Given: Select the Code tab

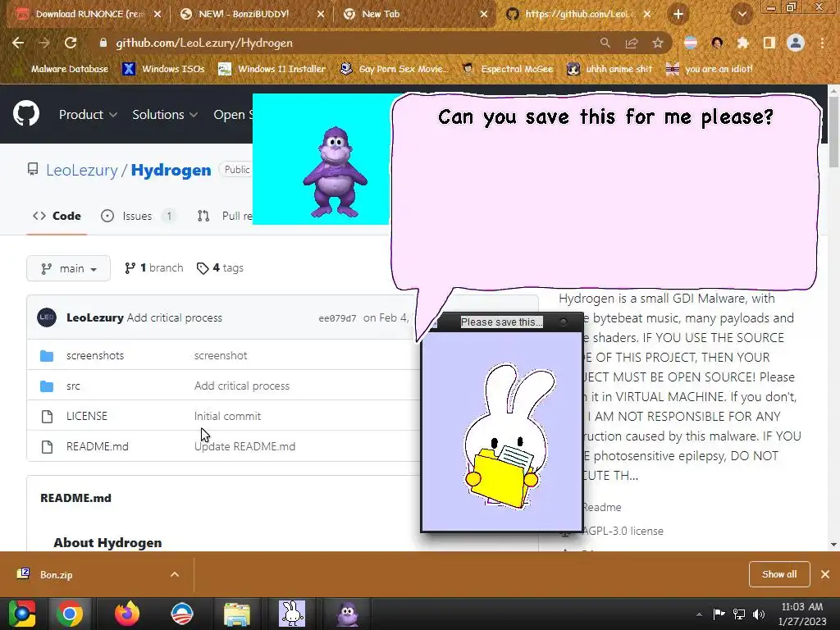Looking at the screenshot, I should coord(57,216).
